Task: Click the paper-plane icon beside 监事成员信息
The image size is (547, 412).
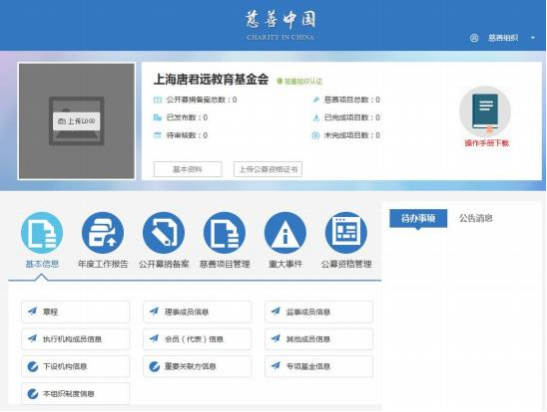Action: click(276, 311)
